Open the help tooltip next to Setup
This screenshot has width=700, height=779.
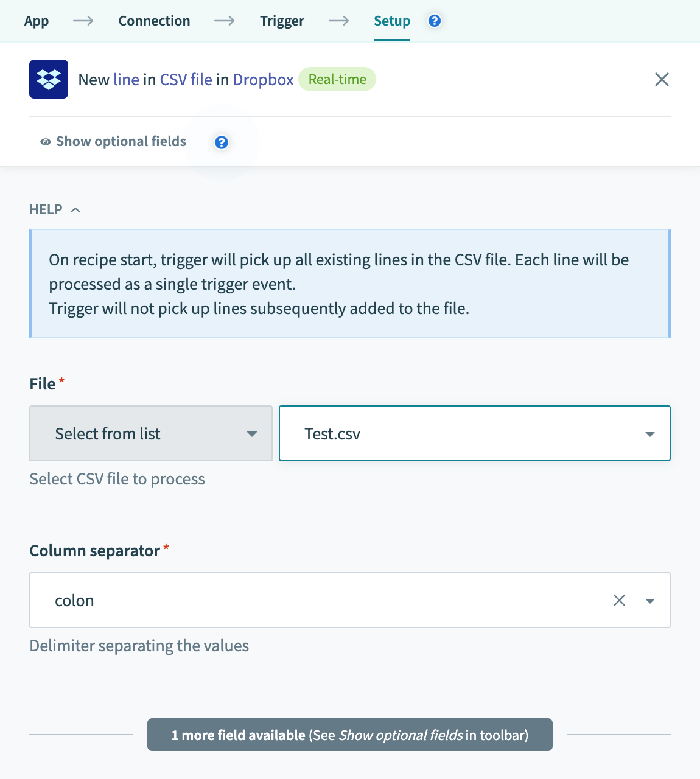pyautogui.click(x=434, y=20)
